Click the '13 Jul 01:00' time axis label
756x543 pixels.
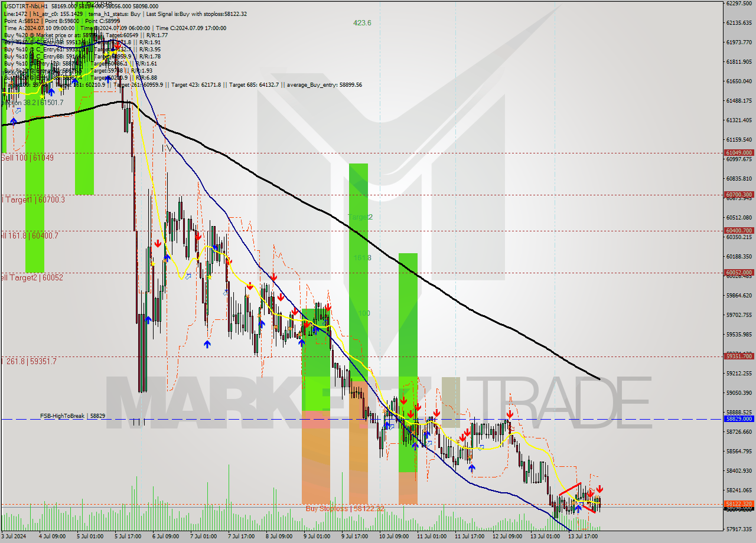545,537
